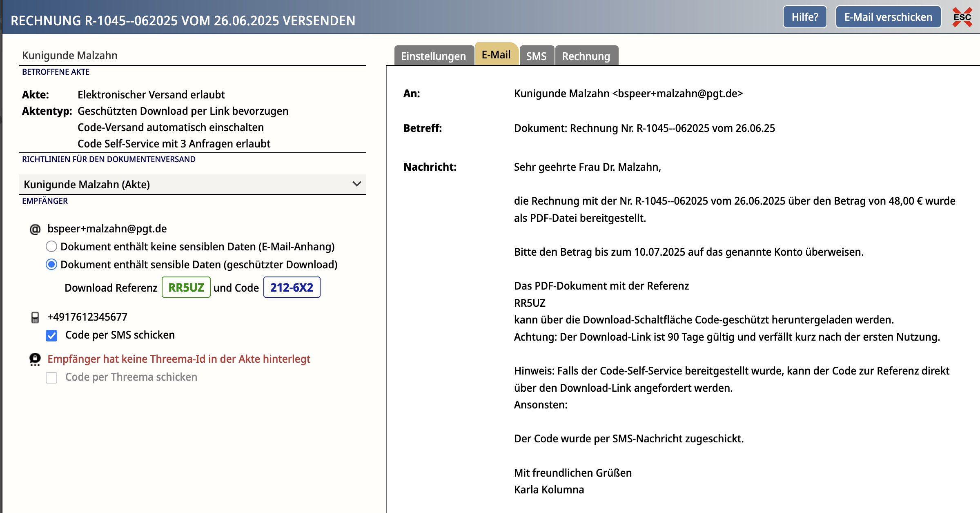Toggle 'Code per SMS schicken' checkbox
The image size is (980, 513).
[x=51, y=335]
